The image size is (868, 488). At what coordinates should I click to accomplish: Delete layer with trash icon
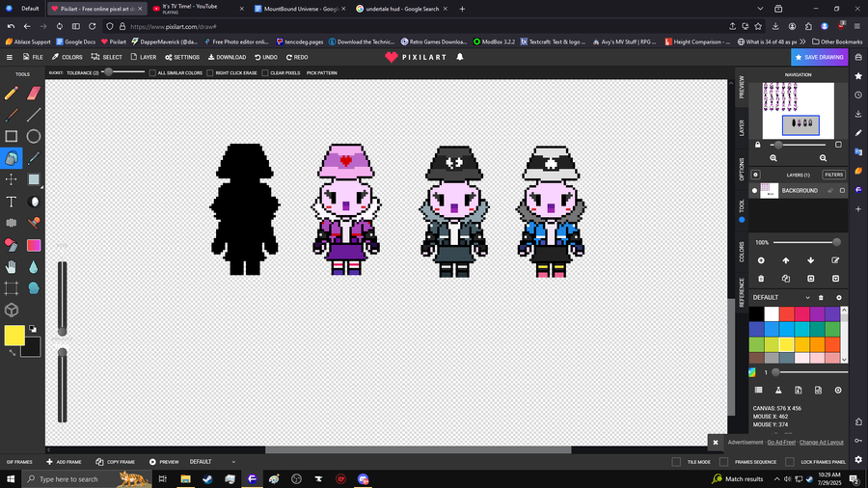tap(761, 279)
